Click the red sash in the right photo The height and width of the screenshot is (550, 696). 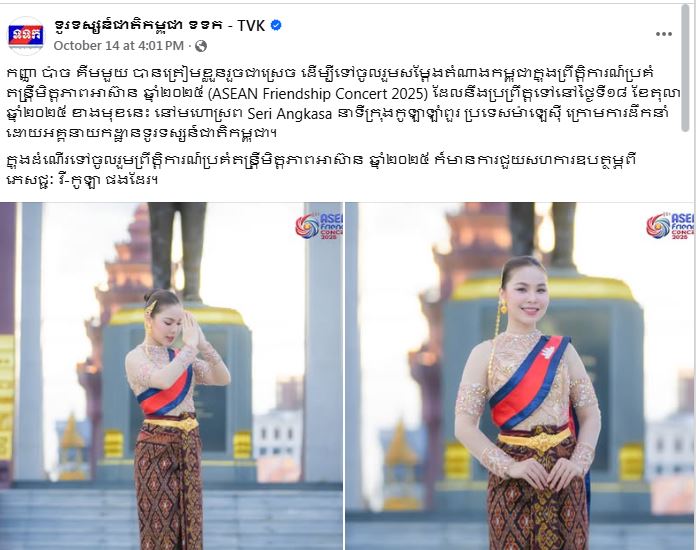[528, 383]
